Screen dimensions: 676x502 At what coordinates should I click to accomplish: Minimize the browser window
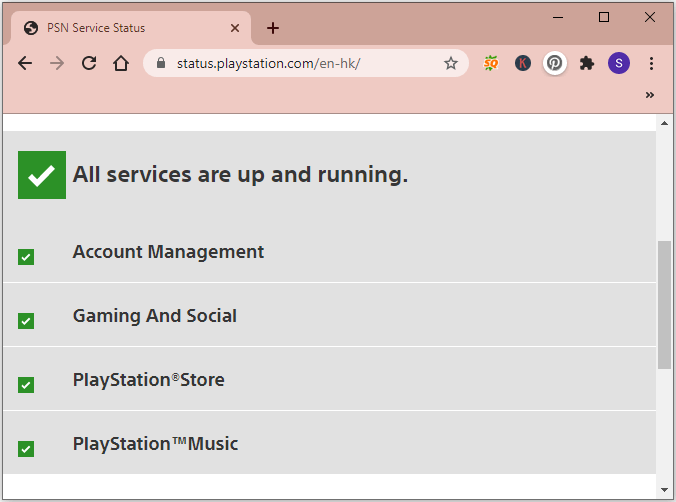tap(558, 17)
